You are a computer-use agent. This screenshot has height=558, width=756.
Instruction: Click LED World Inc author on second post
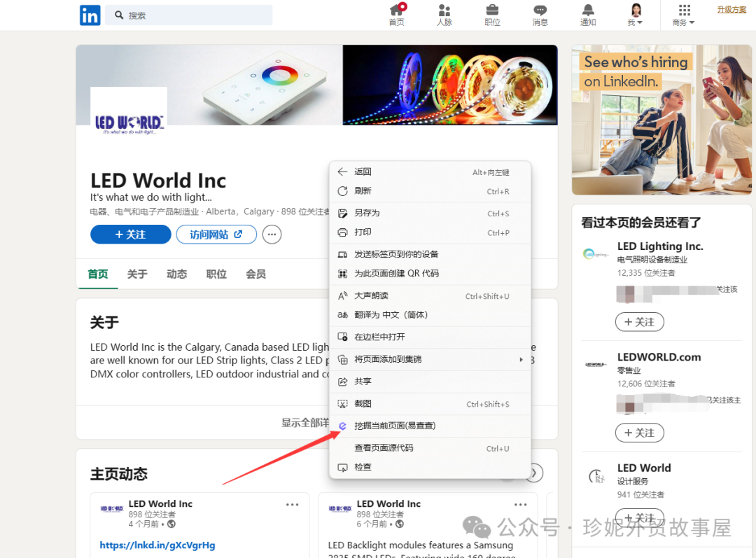tap(388, 504)
